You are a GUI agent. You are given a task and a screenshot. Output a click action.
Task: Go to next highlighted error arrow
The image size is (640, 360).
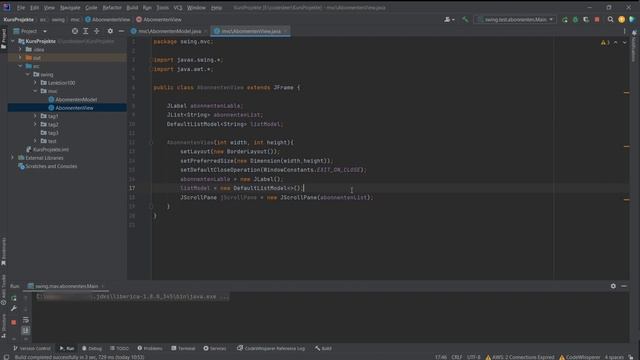[x=624, y=42]
